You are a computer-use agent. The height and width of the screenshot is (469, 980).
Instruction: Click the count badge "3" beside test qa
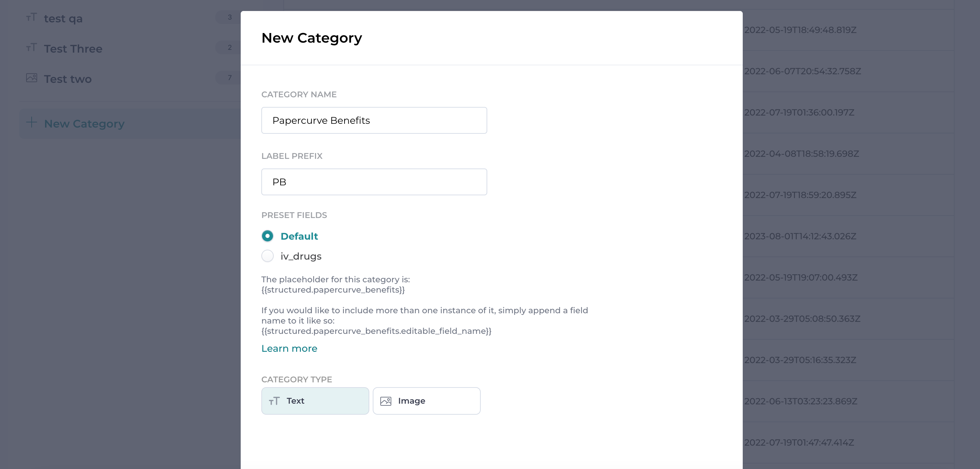[x=229, y=17]
